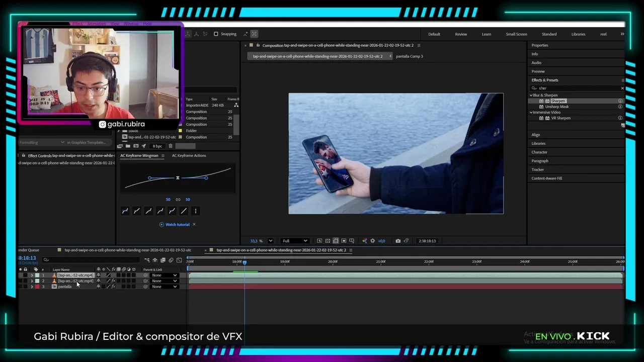Select the Sharpen effect

(x=557, y=101)
